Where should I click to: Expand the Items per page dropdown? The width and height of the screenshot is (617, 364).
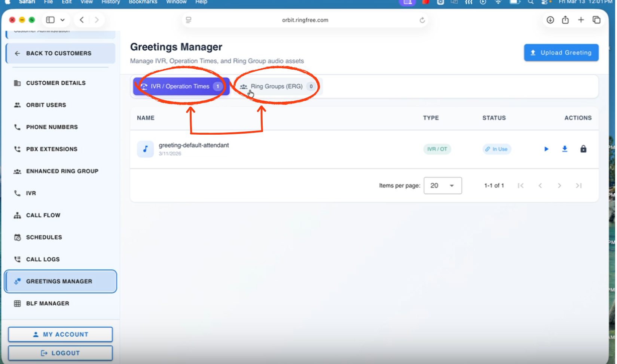point(443,186)
